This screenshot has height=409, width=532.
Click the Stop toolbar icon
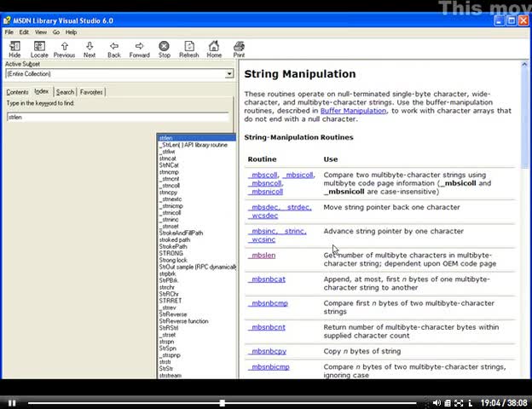tap(165, 49)
